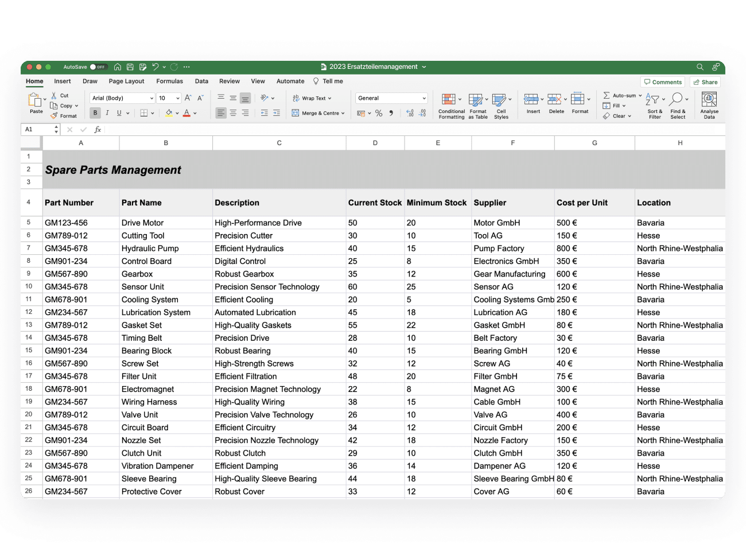Toggle align-left for the cell
The height and width of the screenshot is (560, 746).
click(221, 113)
